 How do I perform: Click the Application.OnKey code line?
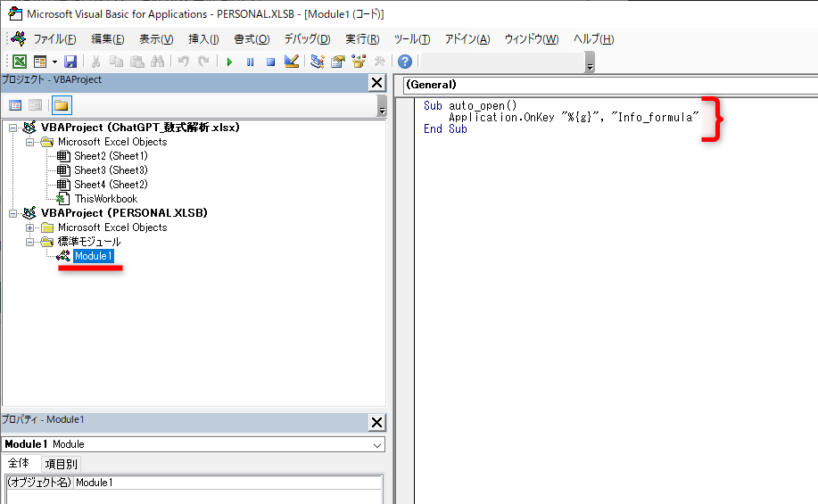click(573, 118)
